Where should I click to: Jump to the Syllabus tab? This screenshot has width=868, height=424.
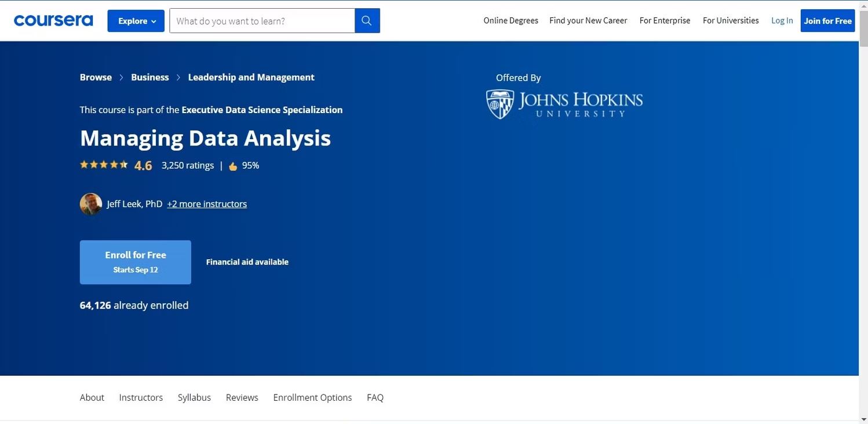194,397
